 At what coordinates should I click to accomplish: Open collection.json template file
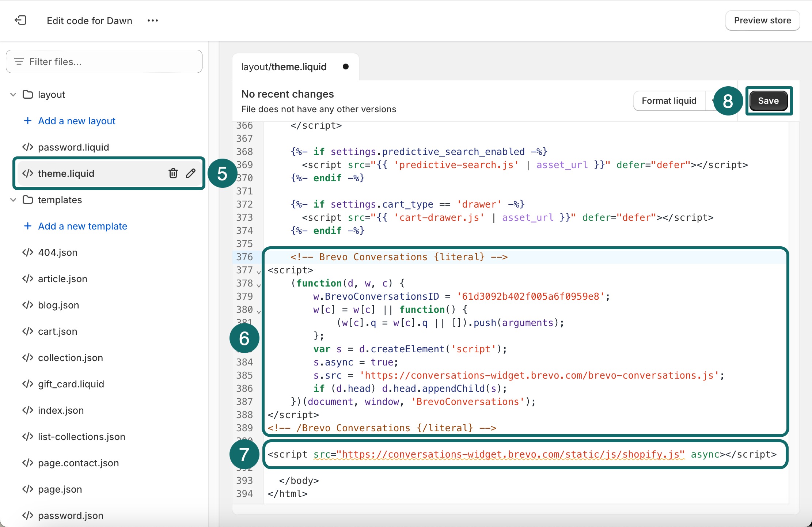(x=71, y=358)
